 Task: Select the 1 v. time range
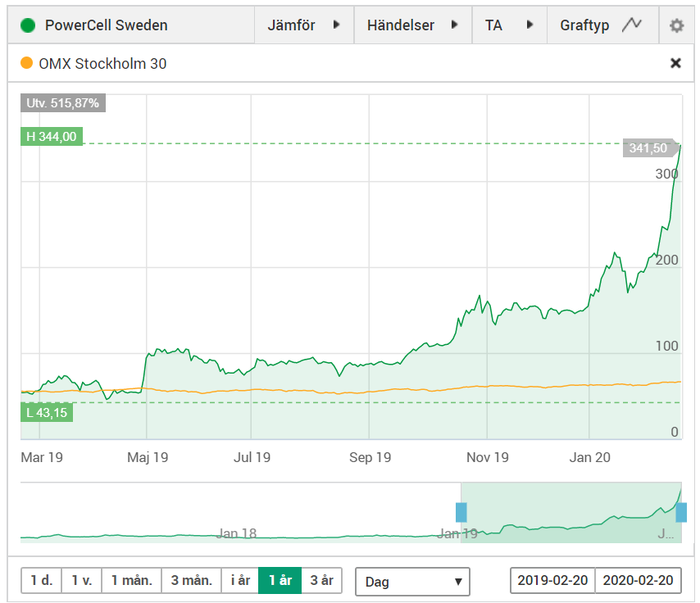pos(82,580)
